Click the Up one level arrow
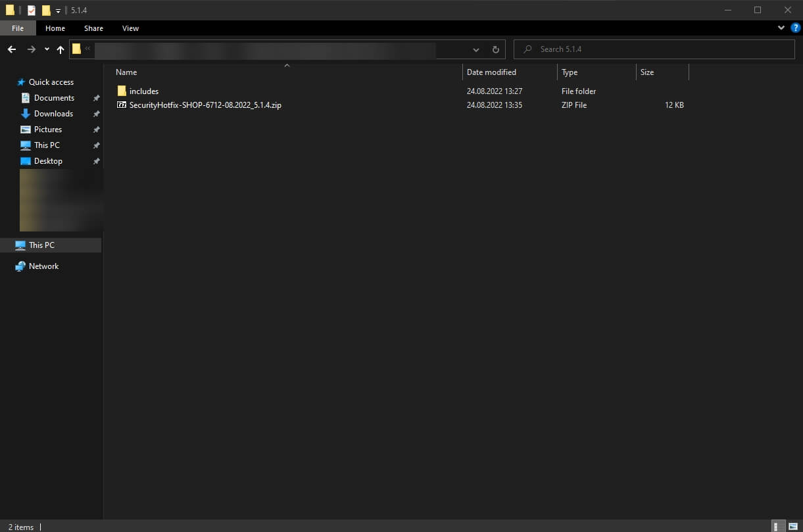Screen dimensions: 803x532 pos(61,49)
